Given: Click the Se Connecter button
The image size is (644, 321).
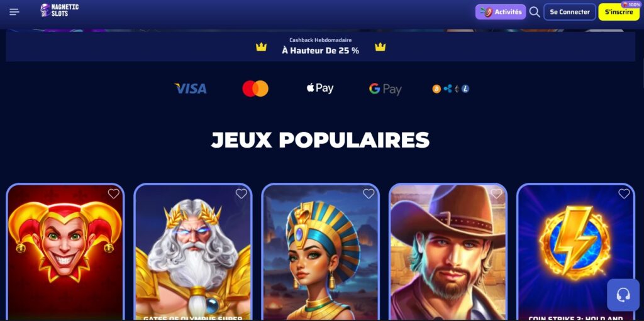Looking at the screenshot, I should click(x=570, y=12).
